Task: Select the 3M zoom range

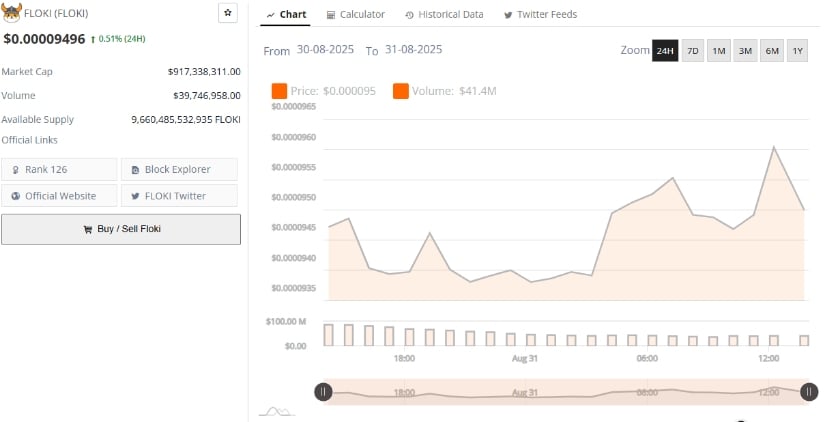Action: (745, 51)
